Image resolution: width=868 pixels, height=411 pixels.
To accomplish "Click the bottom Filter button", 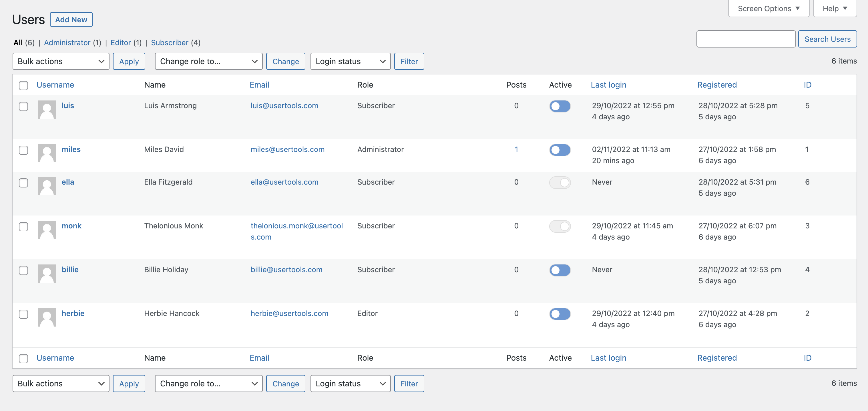I will [409, 384].
